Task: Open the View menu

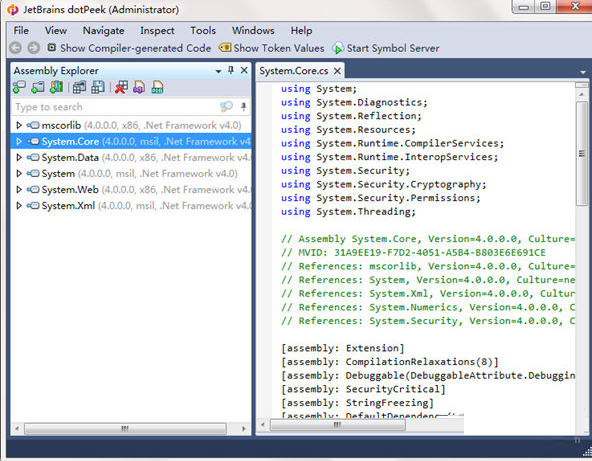Action: (x=56, y=31)
